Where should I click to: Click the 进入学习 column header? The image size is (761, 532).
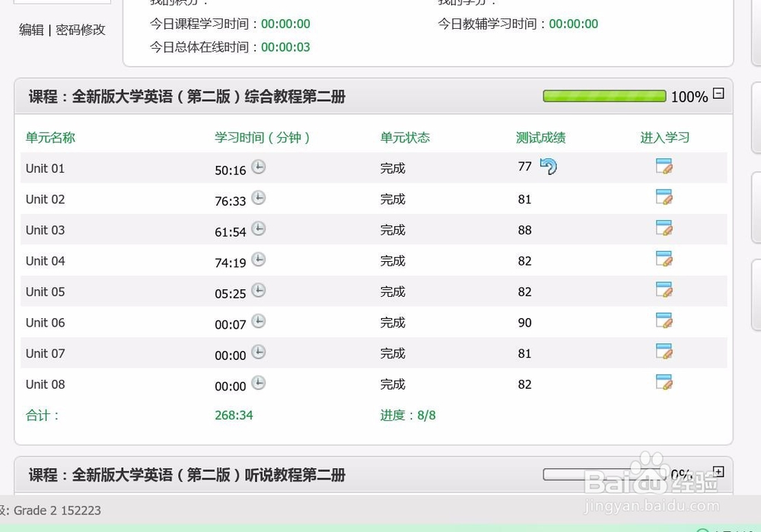[665, 138]
